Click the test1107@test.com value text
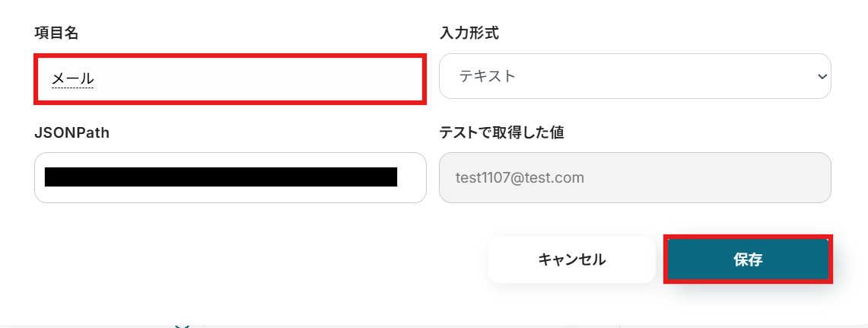Screen dimensions: 868x328 click(x=520, y=178)
